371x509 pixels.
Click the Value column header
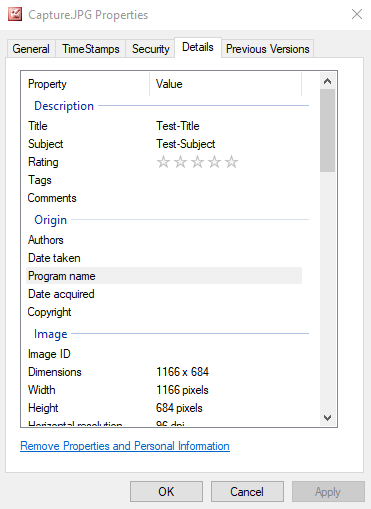tap(226, 84)
